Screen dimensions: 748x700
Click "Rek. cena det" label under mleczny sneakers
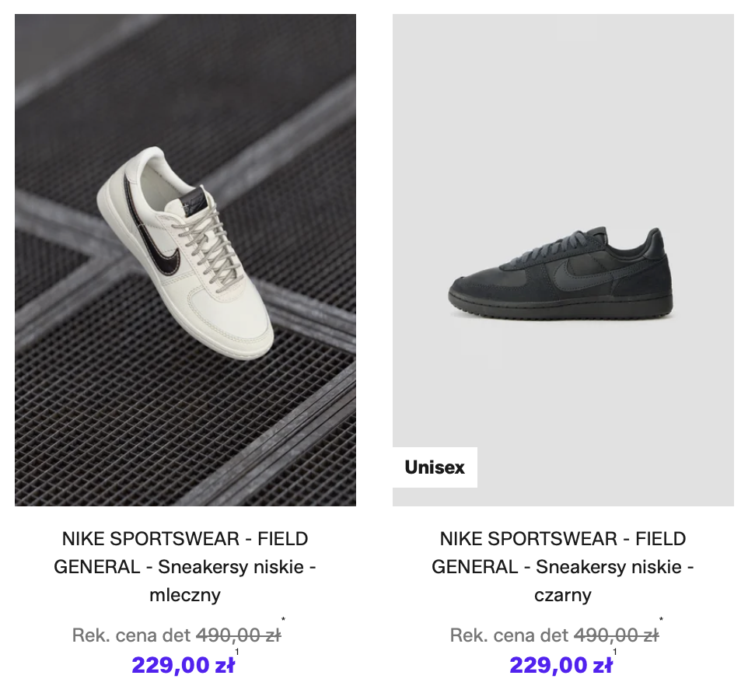[131, 635]
